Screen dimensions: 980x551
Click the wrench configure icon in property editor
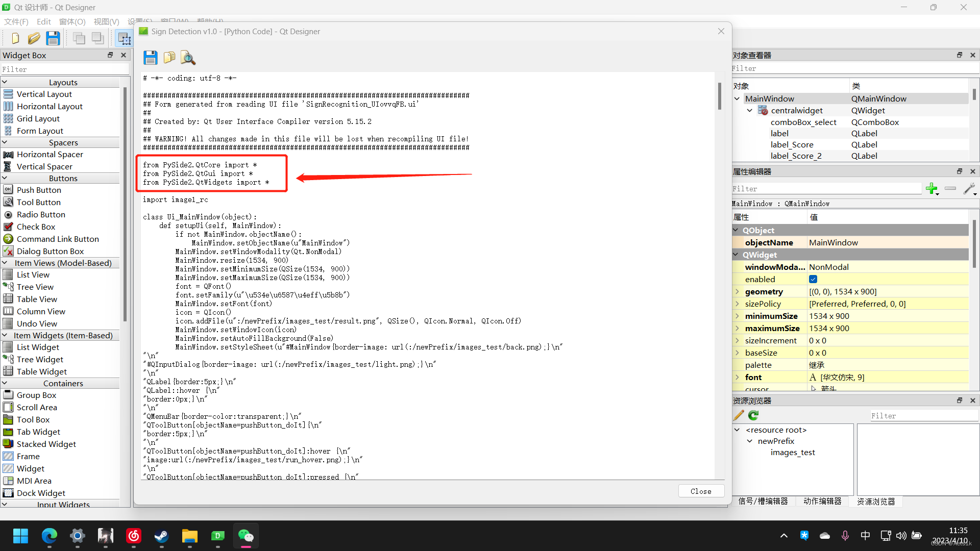pyautogui.click(x=969, y=189)
